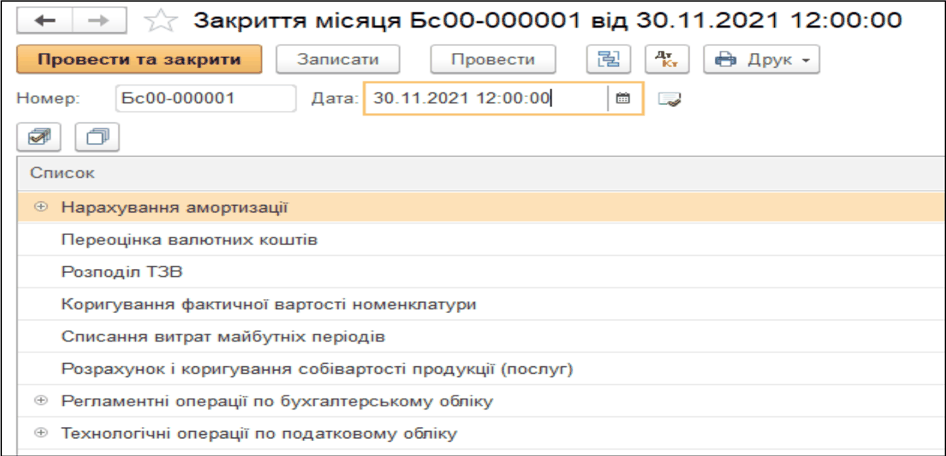The image size is (946, 456).
Task: Expand Нарахування амортизації row
Action: (40, 207)
